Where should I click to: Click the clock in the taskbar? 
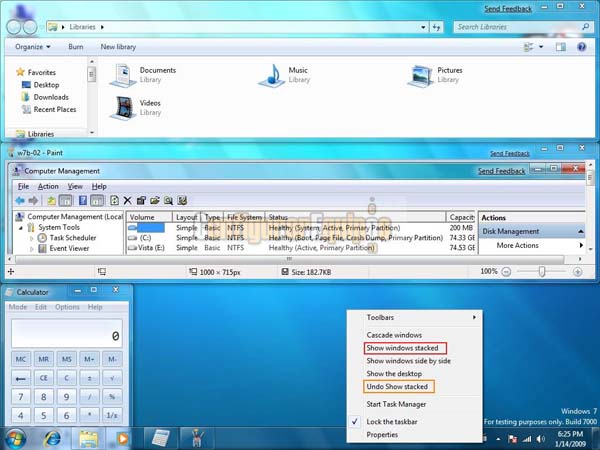(570, 439)
